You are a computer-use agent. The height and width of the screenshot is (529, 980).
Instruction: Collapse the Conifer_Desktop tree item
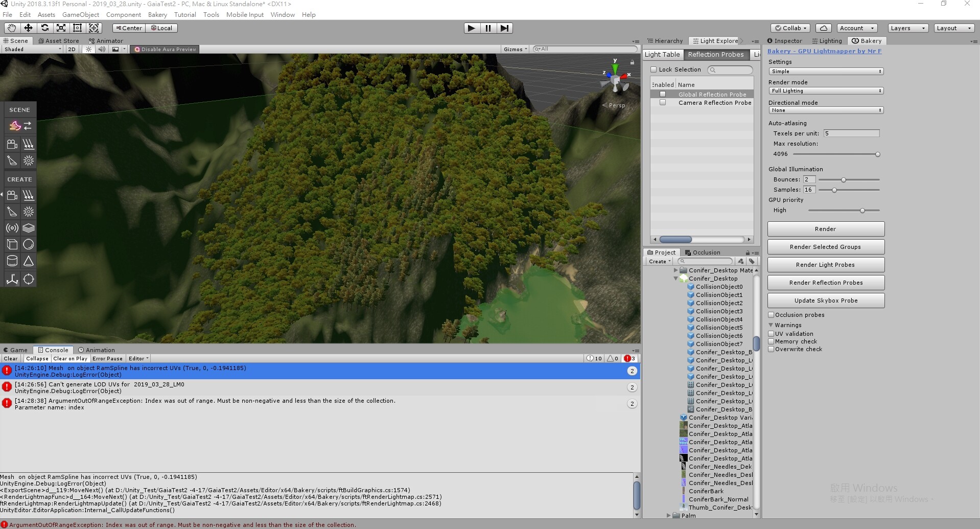pos(676,279)
